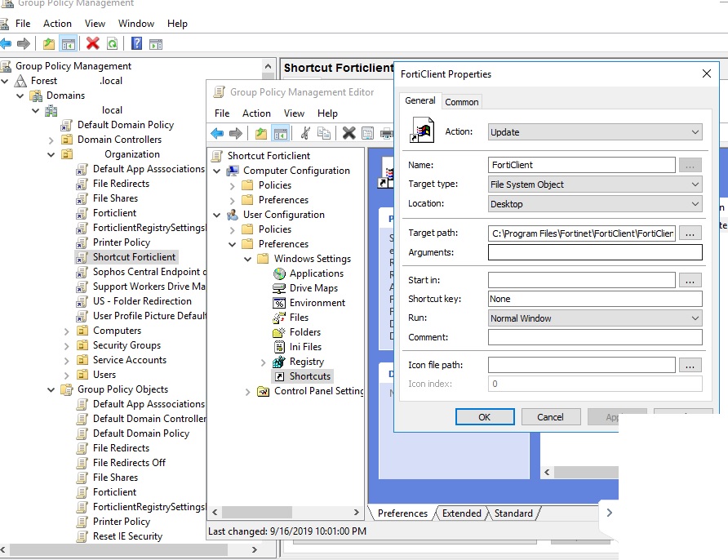The height and width of the screenshot is (560, 728).
Task: Toggle the console tree icon in main toolbar
Action: (69, 44)
